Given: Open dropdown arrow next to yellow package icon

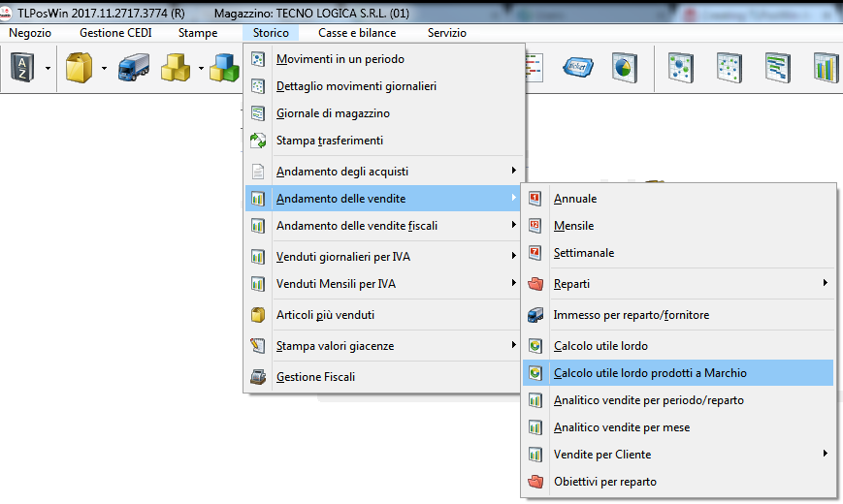Looking at the screenshot, I should coord(103,69).
